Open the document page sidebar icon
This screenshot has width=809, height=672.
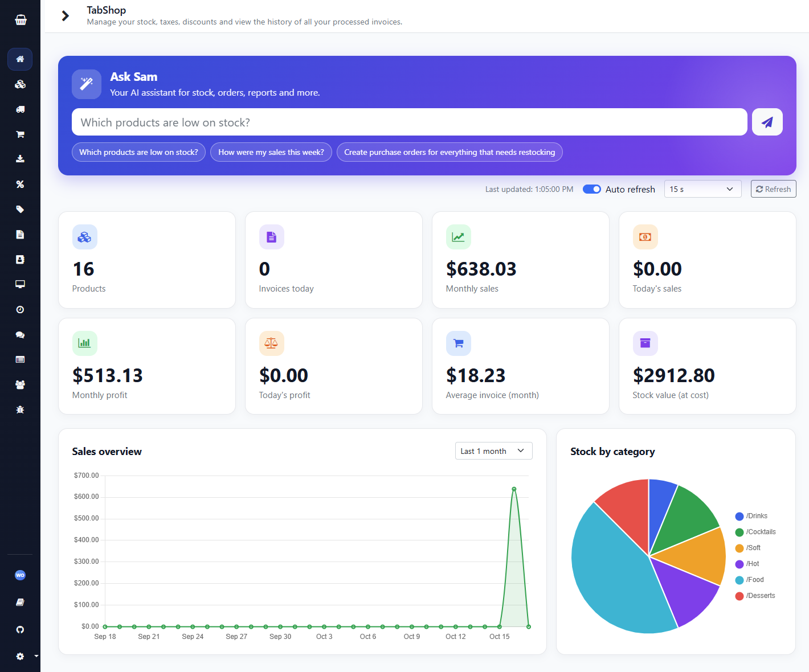tap(20, 235)
